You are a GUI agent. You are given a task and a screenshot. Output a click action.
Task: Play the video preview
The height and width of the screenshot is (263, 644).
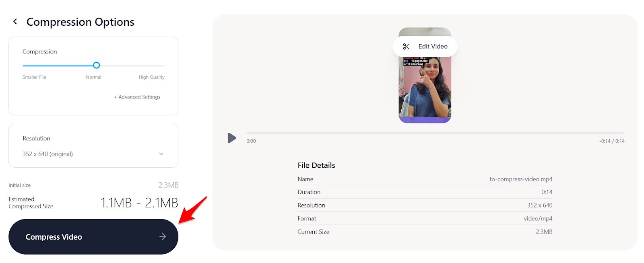232,138
